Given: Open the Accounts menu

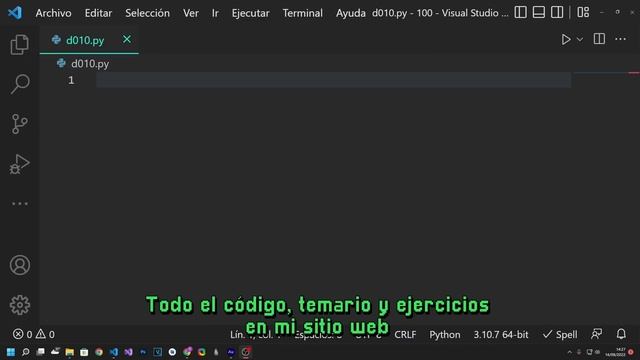Looking at the screenshot, I should [x=20, y=265].
